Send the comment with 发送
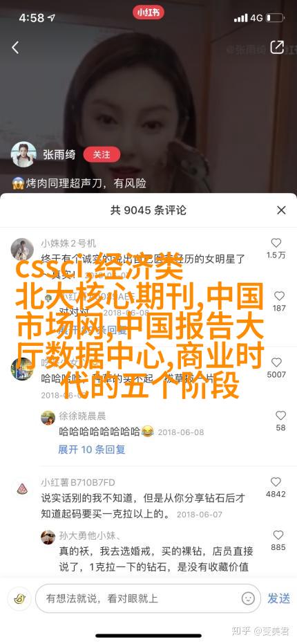297x644 pixels. pos(279,598)
